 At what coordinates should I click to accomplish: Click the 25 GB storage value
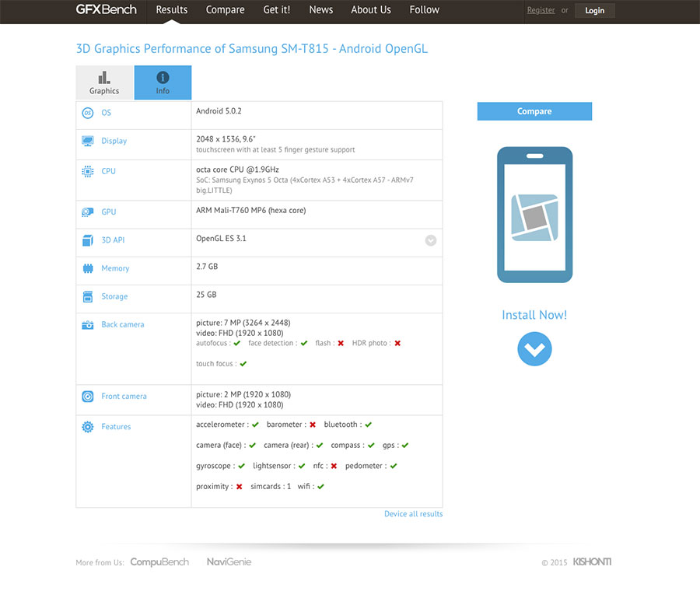coord(206,295)
